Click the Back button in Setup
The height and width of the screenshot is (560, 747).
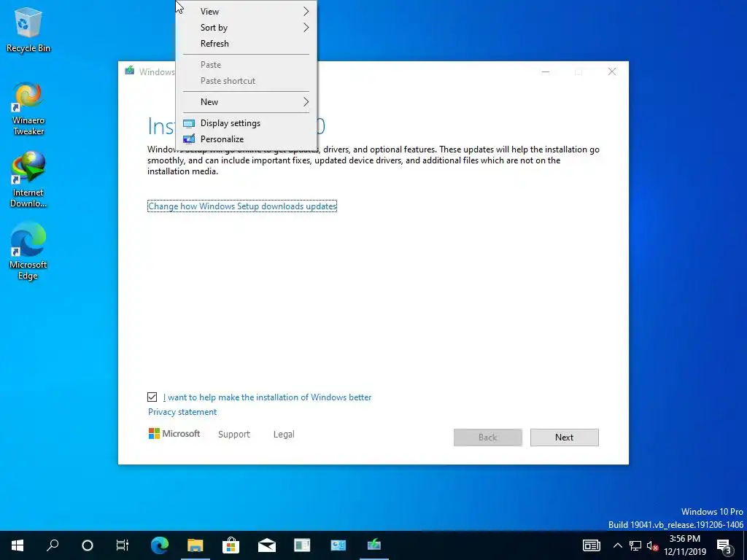click(x=488, y=437)
